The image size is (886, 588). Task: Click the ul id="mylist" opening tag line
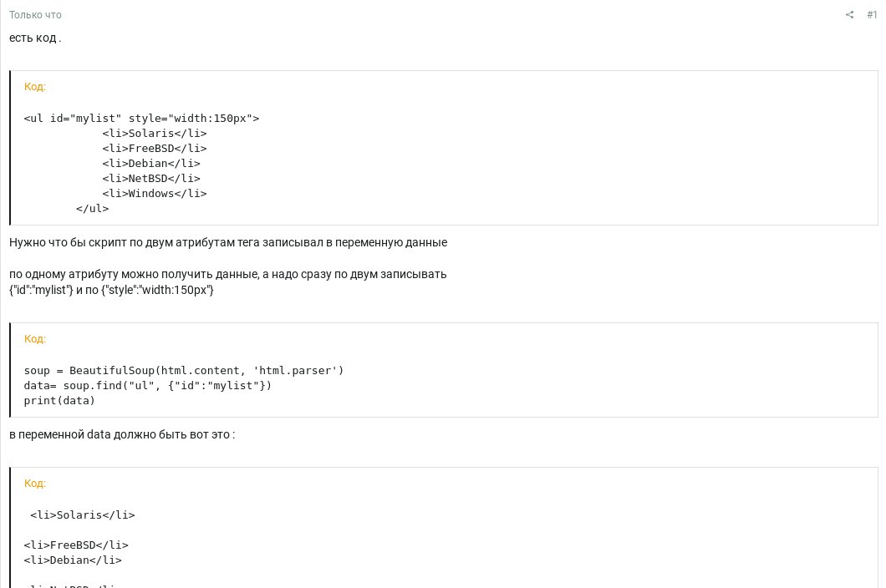click(141, 119)
